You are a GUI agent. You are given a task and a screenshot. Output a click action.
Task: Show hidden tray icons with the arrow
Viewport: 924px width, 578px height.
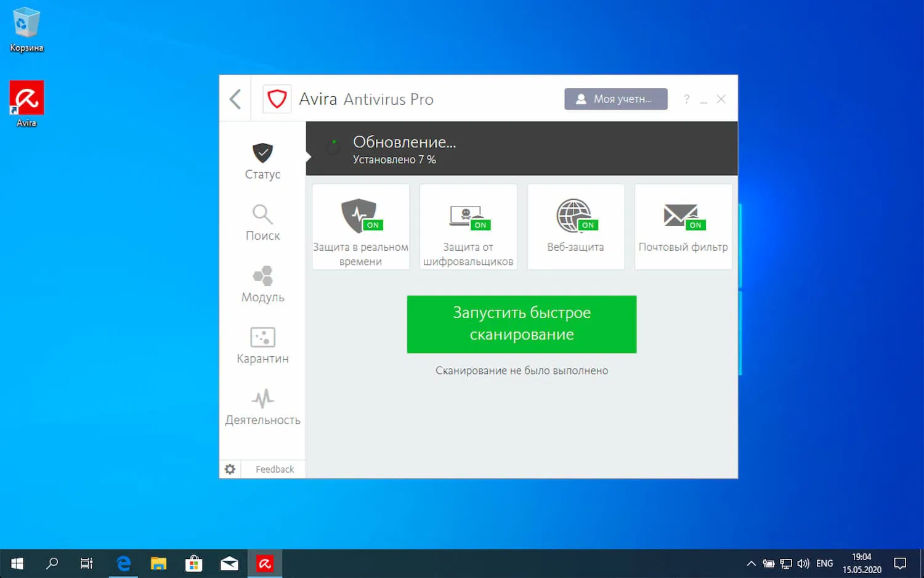coord(751,563)
